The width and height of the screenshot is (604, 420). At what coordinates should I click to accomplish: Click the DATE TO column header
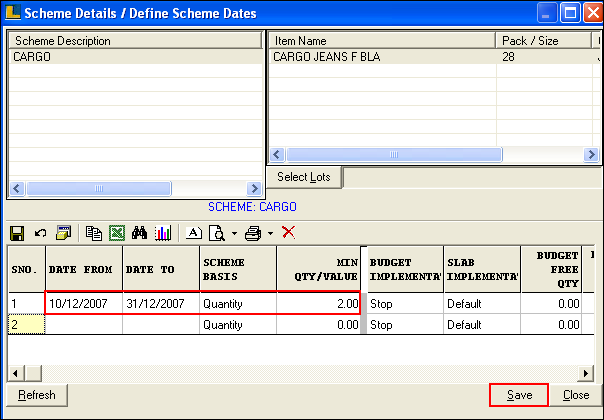pyautogui.click(x=161, y=269)
